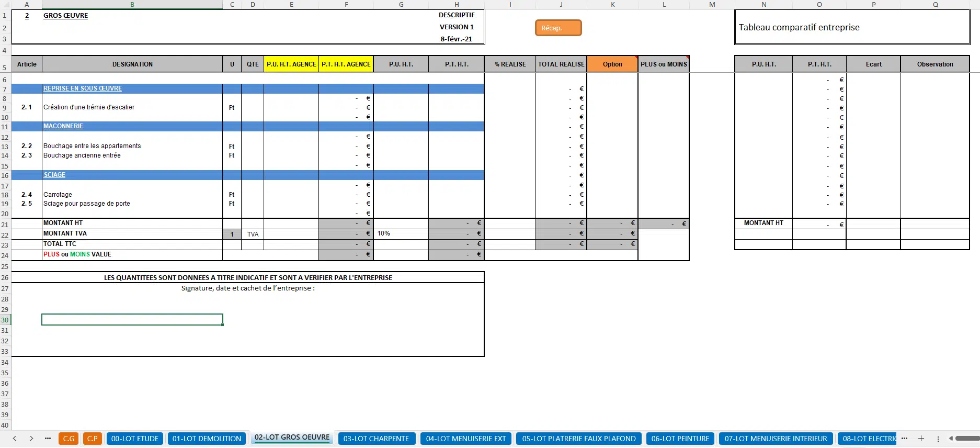Open the REPRISE EN SOUS ŒUVRE link
The width and height of the screenshot is (980, 448).
83,88
